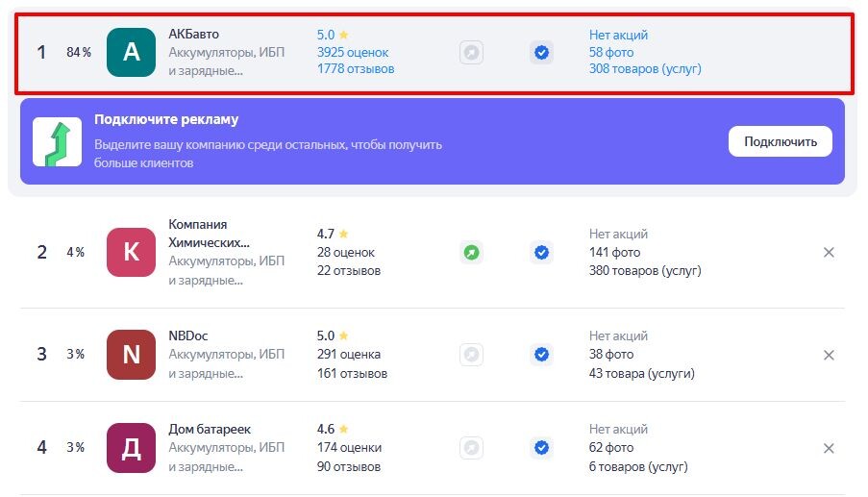Open the 3925 оценок link
The height and width of the screenshot is (497, 868).
click(x=353, y=52)
